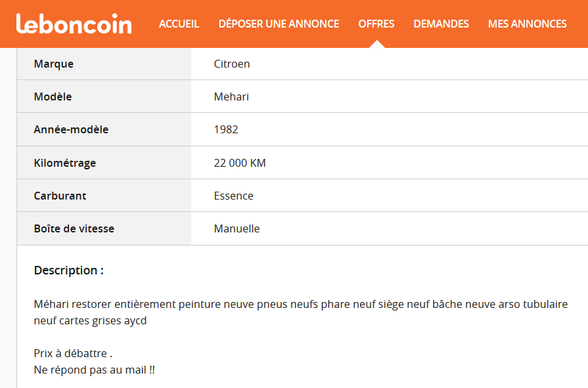Viewport: 588px width, 388px height.
Task: Click the Description heading
Action: click(68, 270)
